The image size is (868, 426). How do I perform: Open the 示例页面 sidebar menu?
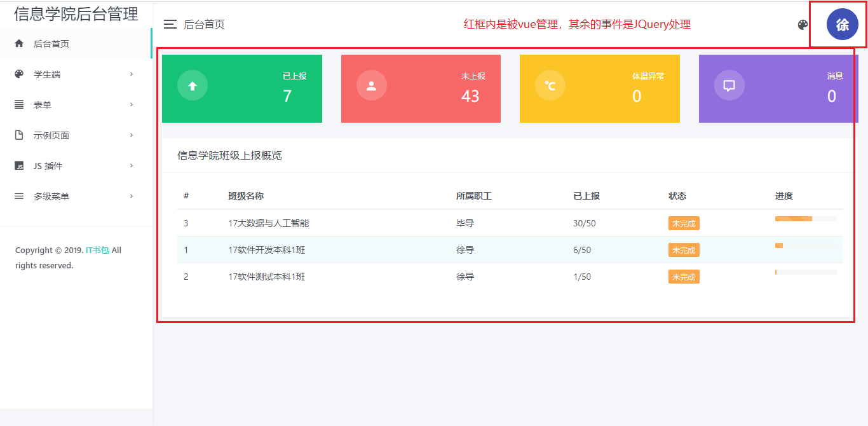[x=76, y=135]
